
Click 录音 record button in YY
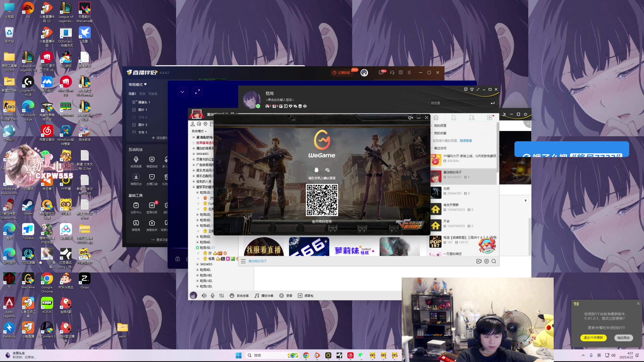pos(286,296)
